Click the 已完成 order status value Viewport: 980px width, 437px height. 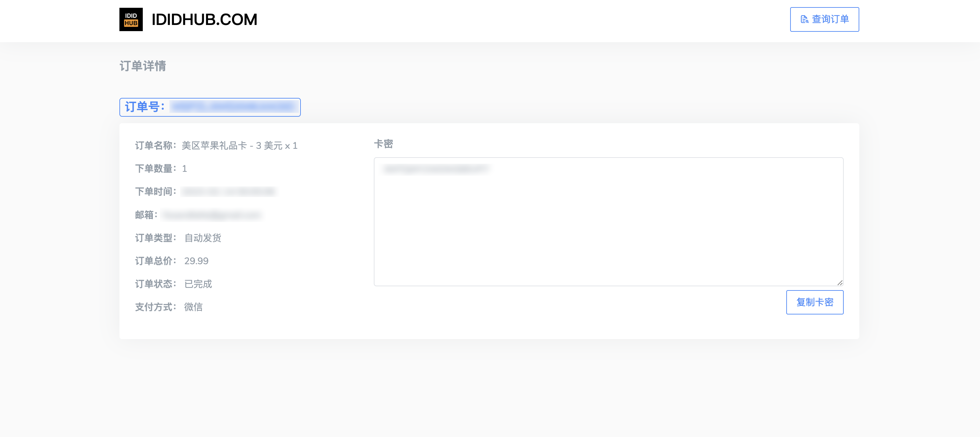tap(198, 284)
